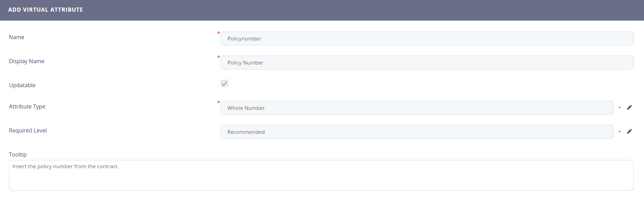Open the Required Level dropdown arrow
Viewport: 644px width, 208px height.
[x=620, y=132]
